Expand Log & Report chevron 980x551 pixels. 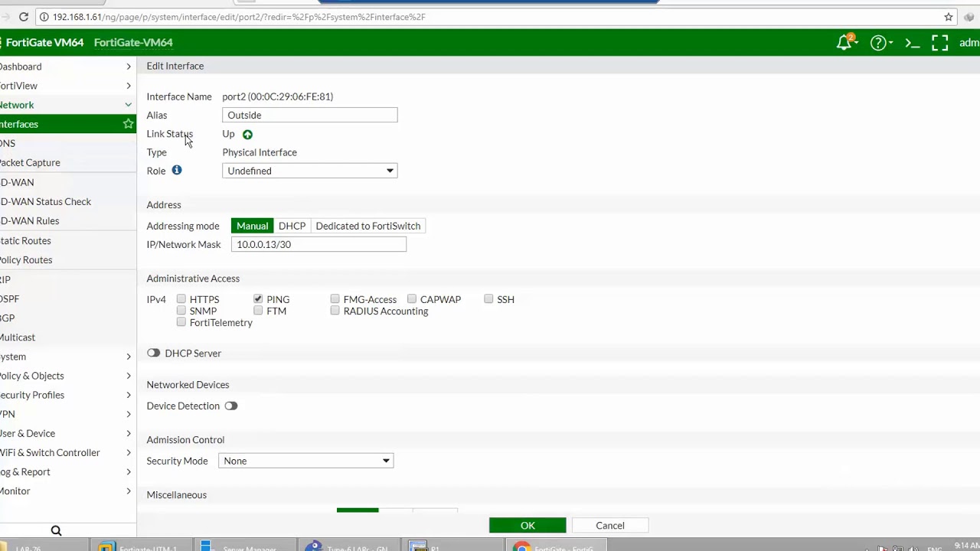pos(129,472)
